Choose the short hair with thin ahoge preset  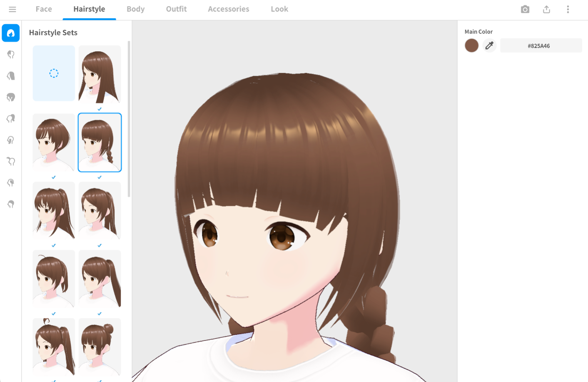(x=54, y=279)
